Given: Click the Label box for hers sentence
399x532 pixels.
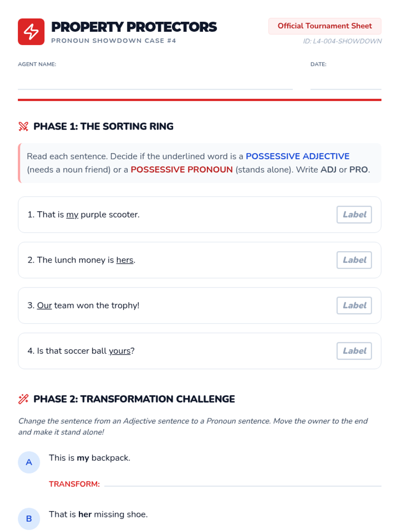Looking at the screenshot, I should (x=354, y=260).
